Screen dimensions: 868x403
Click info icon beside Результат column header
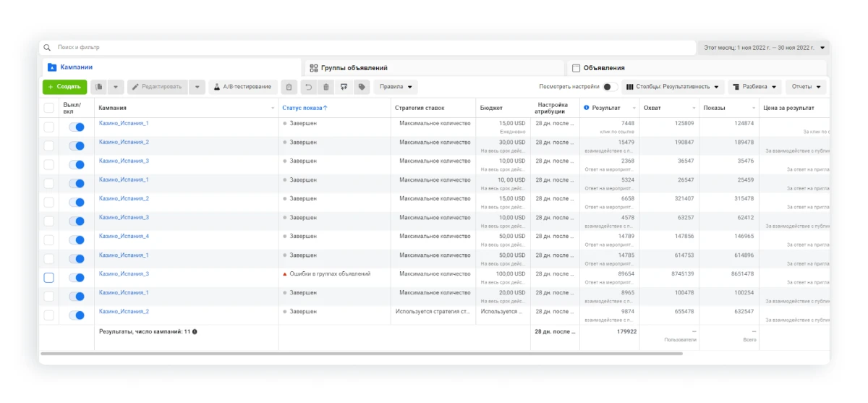pos(586,108)
